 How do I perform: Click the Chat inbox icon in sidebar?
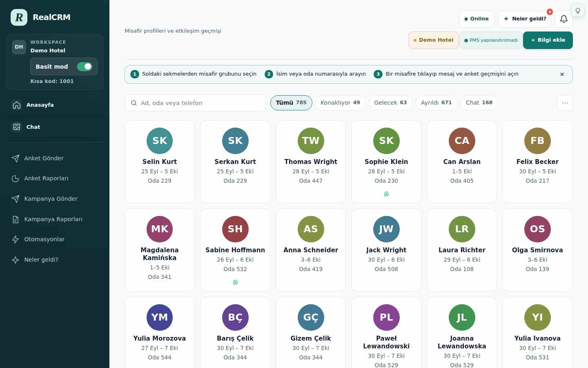tap(17, 127)
